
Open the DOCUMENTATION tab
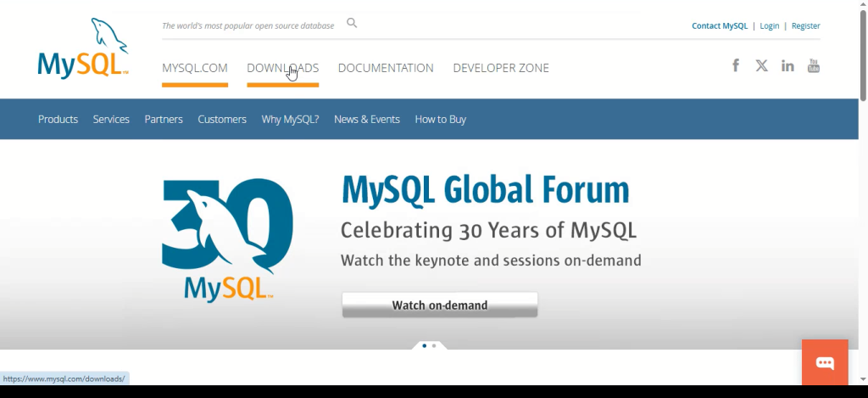pyautogui.click(x=386, y=68)
